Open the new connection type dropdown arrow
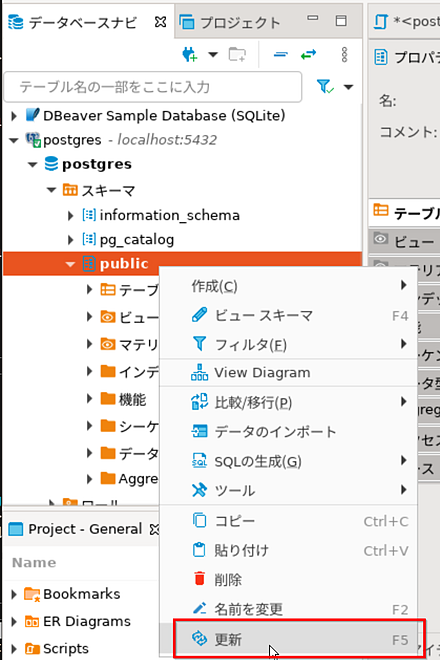Image resolution: width=440 pixels, height=660 pixels. click(x=213, y=54)
